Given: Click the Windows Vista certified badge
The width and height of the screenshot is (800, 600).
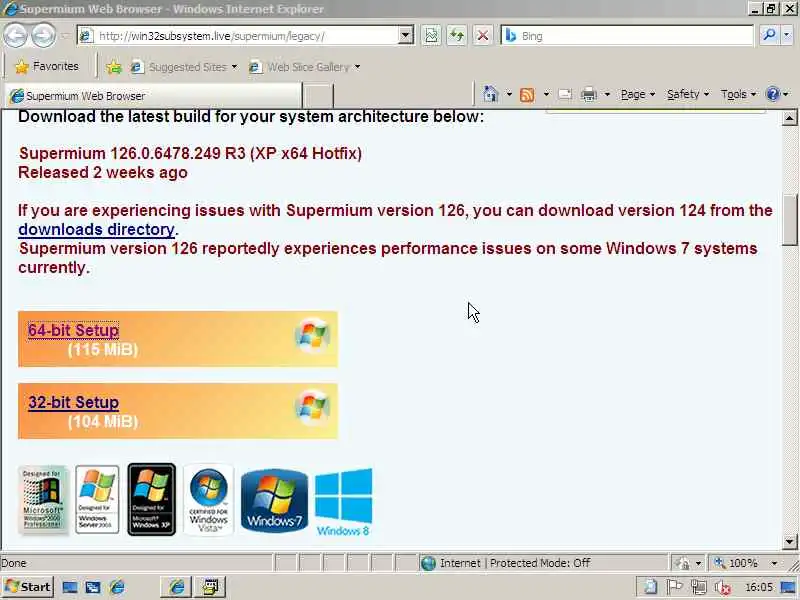Looking at the screenshot, I should coord(209,500).
